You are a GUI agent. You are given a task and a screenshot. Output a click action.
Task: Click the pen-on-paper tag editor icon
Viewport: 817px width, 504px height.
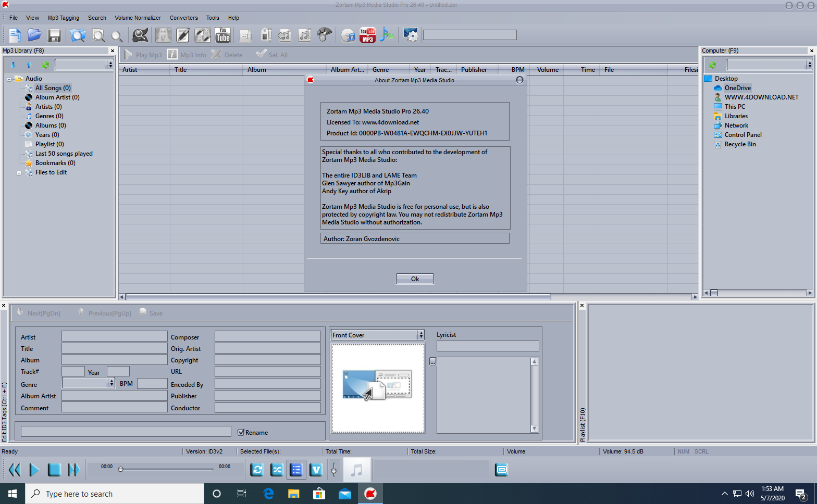click(183, 35)
